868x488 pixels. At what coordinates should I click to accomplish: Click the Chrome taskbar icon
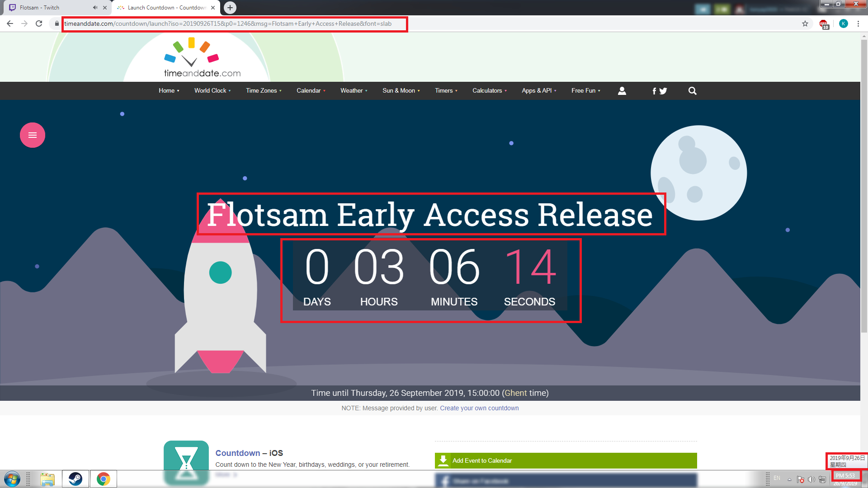104,479
